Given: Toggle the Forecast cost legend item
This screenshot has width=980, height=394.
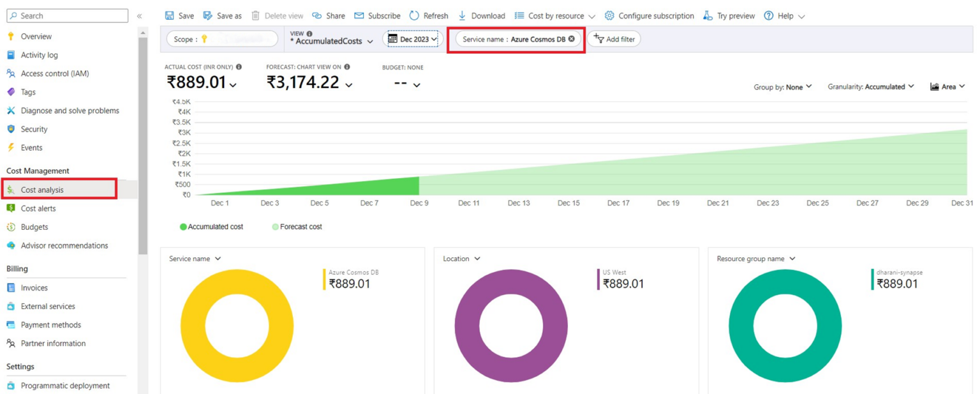Looking at the screenshot, I should tap(297, 227).
